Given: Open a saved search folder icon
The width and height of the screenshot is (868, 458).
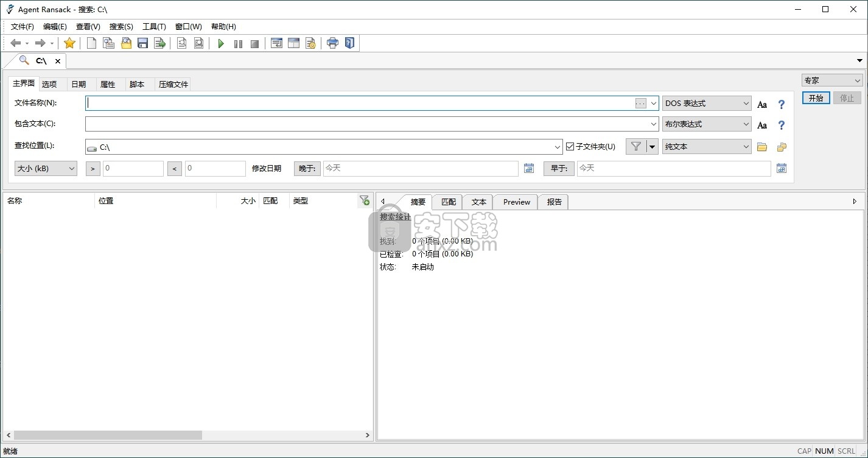Looking at the screenshot, I should coord(126,43).
